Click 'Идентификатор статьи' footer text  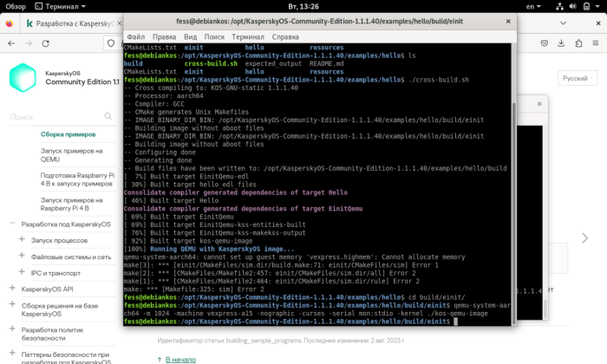(x=281, y=341)
